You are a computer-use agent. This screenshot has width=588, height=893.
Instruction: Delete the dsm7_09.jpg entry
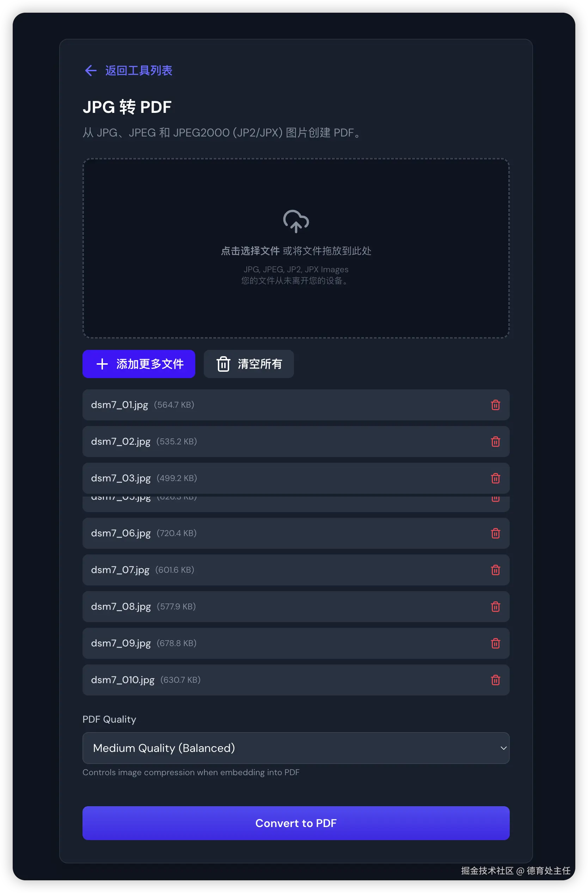pyautogui.click(x=495, y=644)
